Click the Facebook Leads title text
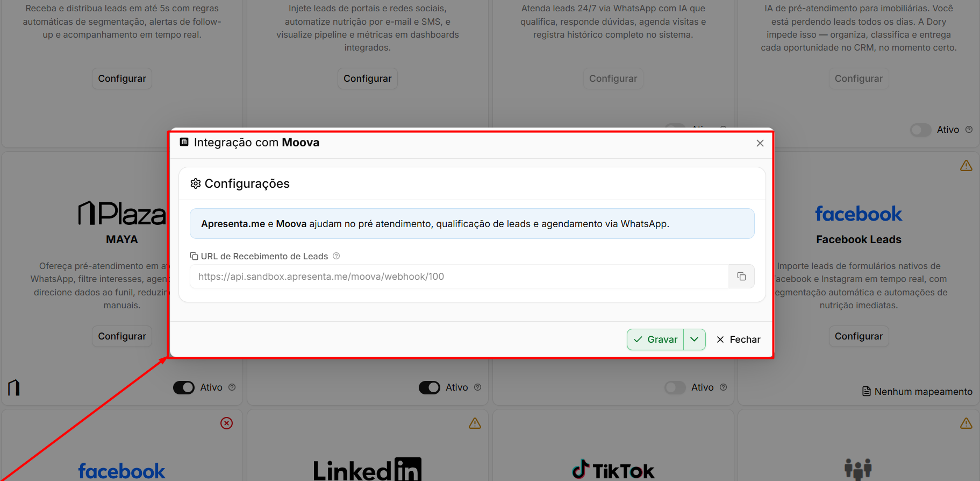The image size is (980, 481). (859, 239)
